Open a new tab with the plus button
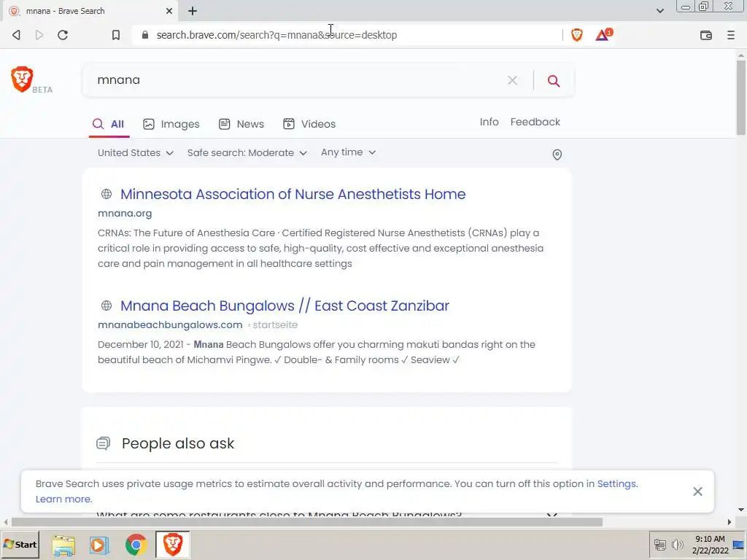Screen dimensions: 747x560 (193, 11)
